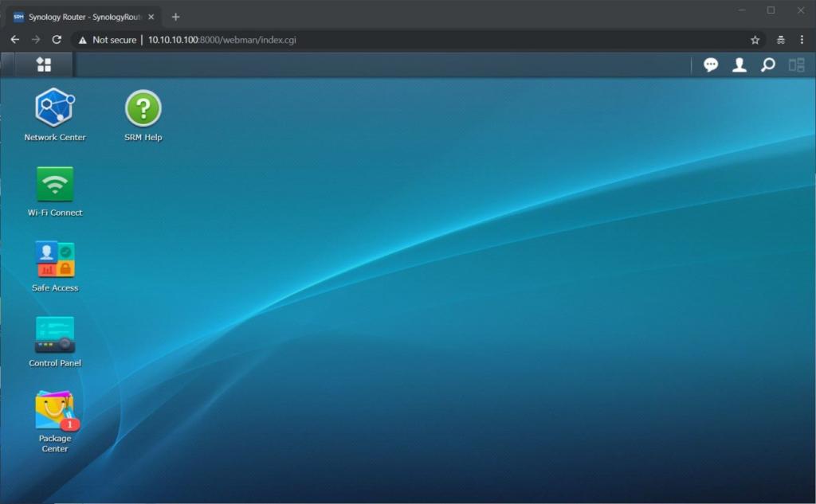The width and height of the screenshot is (816, 504).
Task: Click the Not secure warning label
Action: (x=108, y=40)
